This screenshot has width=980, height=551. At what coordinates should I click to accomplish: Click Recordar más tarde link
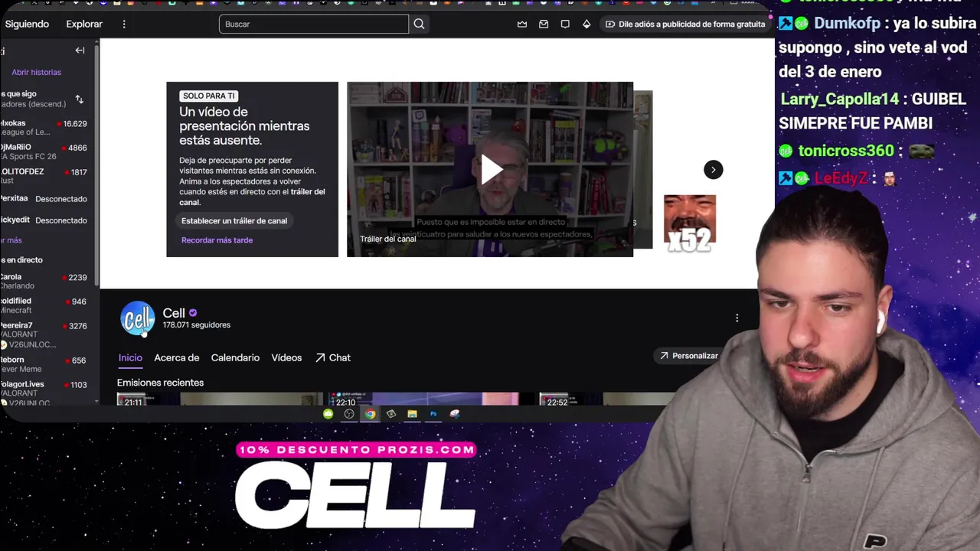tap(217, 240)
